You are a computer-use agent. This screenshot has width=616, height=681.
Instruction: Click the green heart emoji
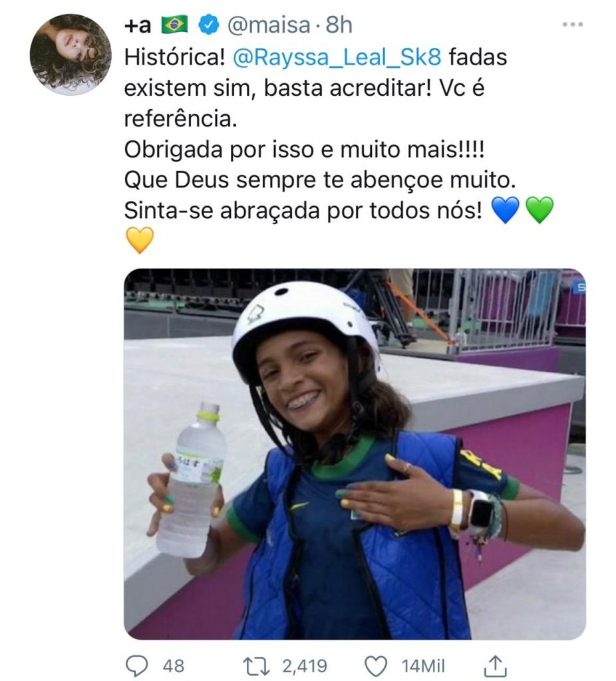pyautogui.click(x=539, y=209)
